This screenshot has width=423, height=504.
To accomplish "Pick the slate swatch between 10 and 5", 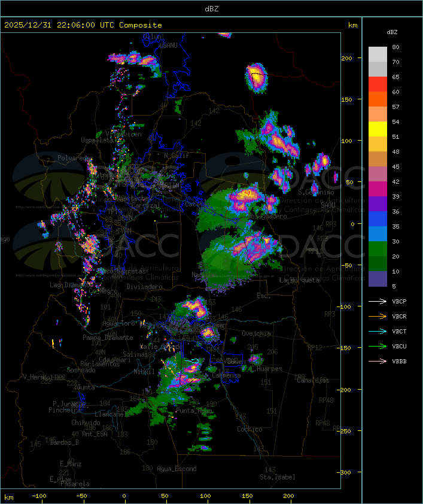I will [x=378, y=279].
